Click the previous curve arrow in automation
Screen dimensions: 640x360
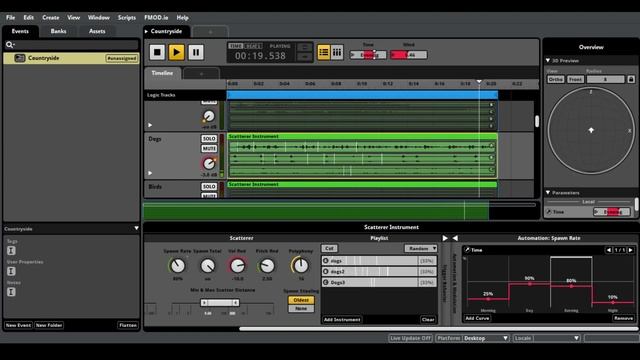pos(609,250)
